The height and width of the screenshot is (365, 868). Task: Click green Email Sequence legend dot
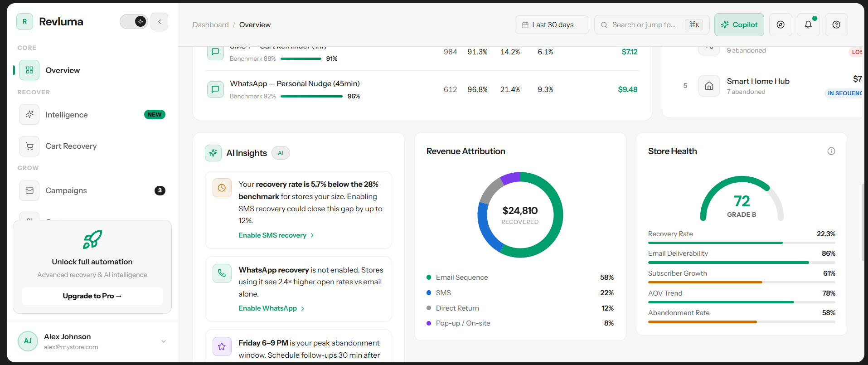[x=429, y=277]
